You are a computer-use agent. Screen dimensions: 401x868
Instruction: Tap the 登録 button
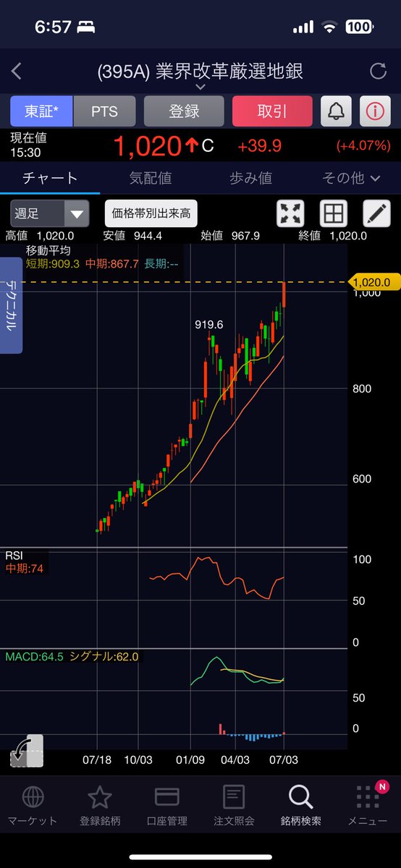click(x=184, y=111)
